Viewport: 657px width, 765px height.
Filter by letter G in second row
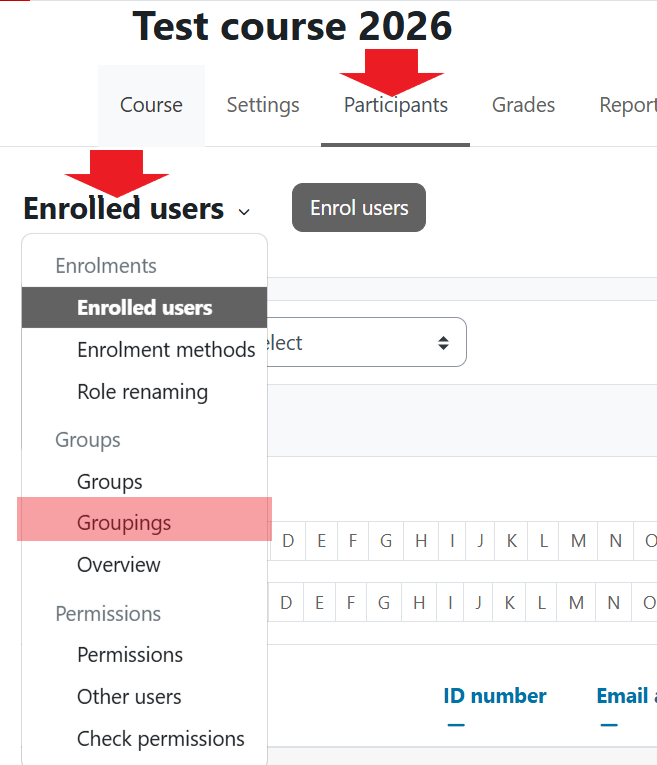click(x=386, y=603)
